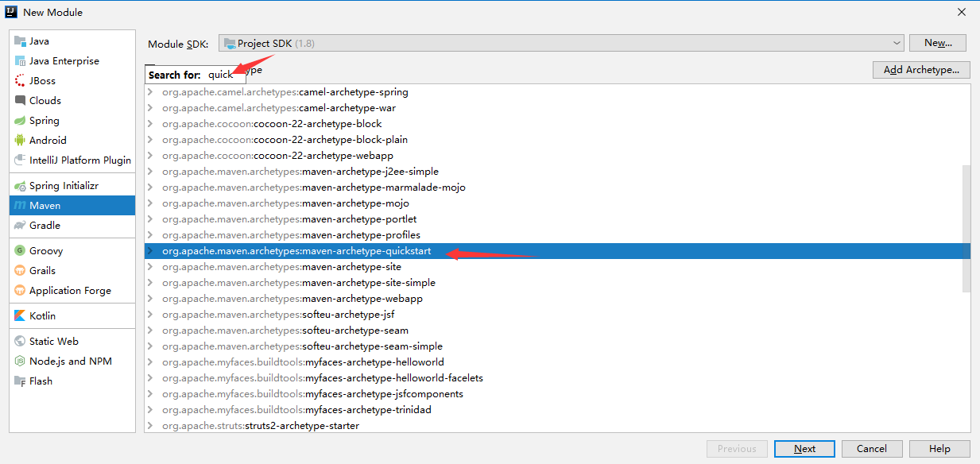
Task: Click the Flash module icon
Action: click(x=20, y=381)
